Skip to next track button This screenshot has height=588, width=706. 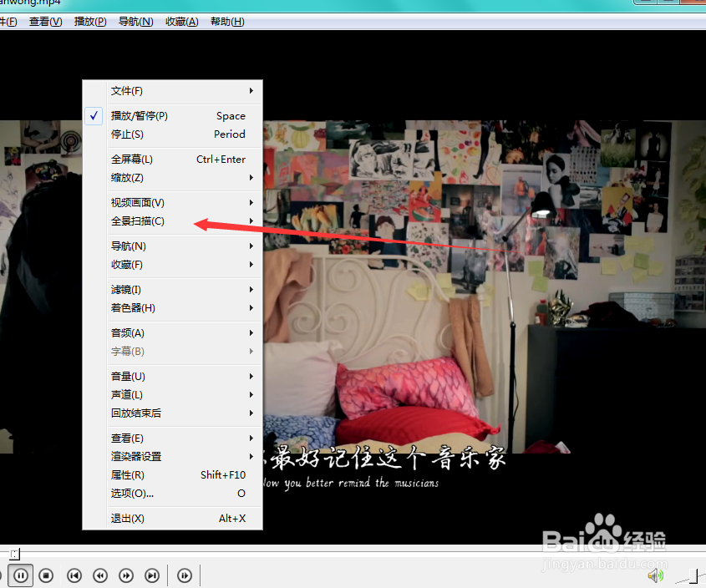tap(152, 575)
